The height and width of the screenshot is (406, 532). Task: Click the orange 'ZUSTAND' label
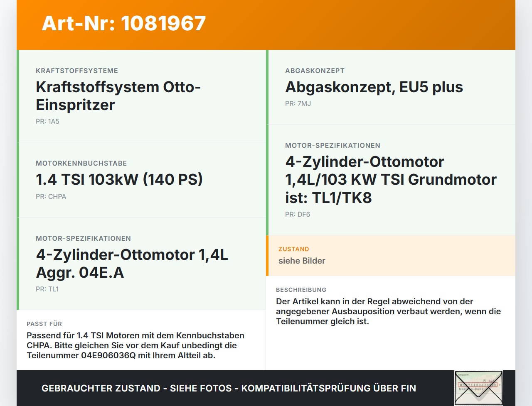click(294, 249)
